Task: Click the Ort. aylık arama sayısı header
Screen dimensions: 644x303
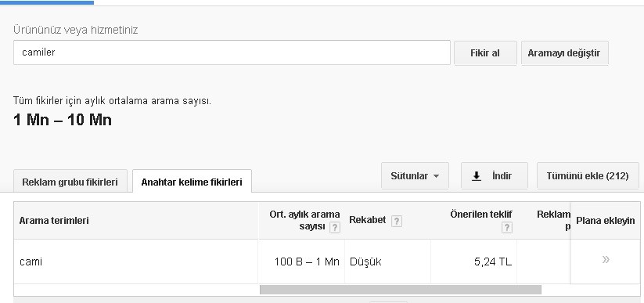Action: click(304, 220)
